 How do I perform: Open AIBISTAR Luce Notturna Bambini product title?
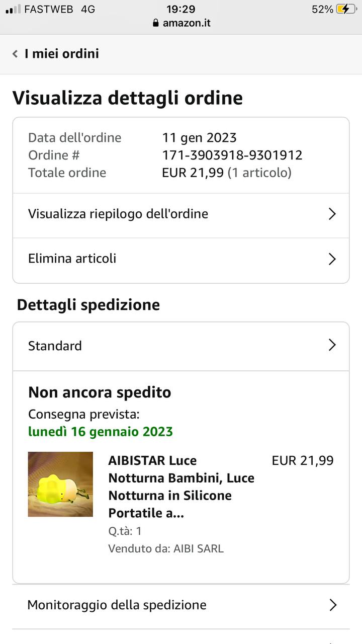[182, 487]
